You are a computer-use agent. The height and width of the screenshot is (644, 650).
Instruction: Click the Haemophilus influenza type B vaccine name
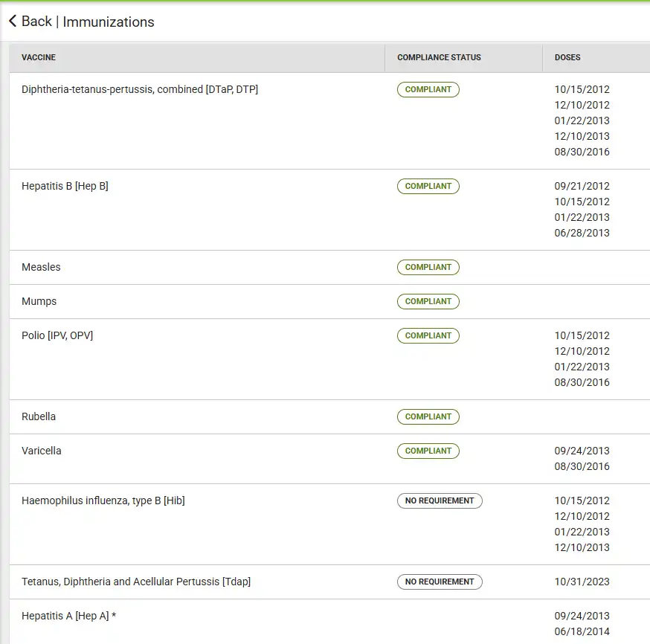[x=103, y=500]
